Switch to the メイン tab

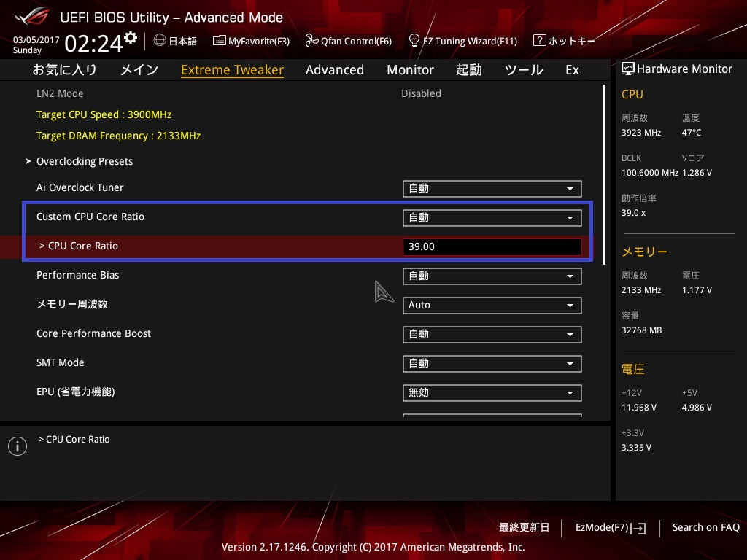point(139,70)
